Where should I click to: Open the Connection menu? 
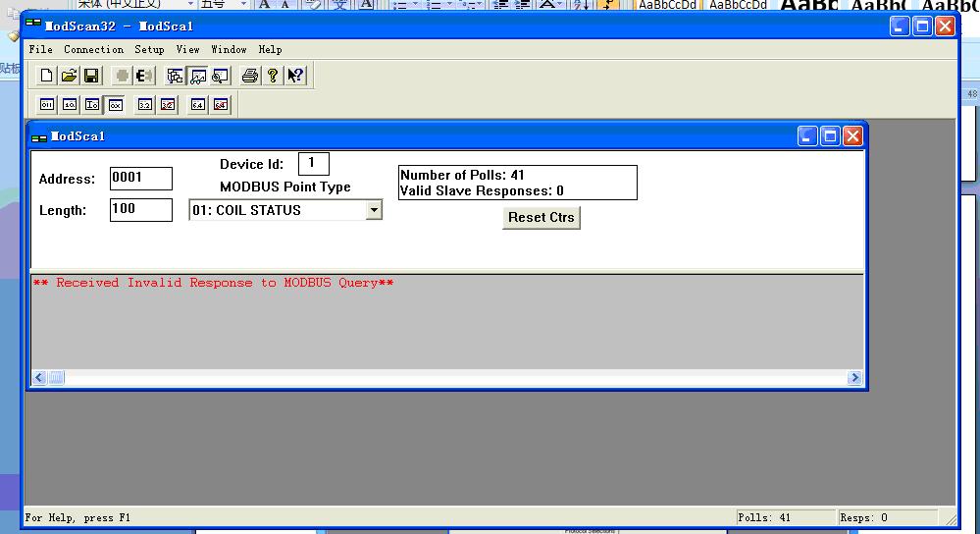[x=93, y=49]
